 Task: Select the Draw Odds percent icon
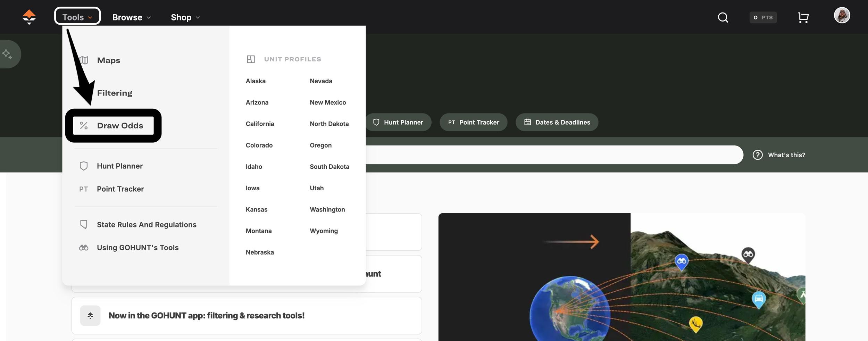point(83,126)
